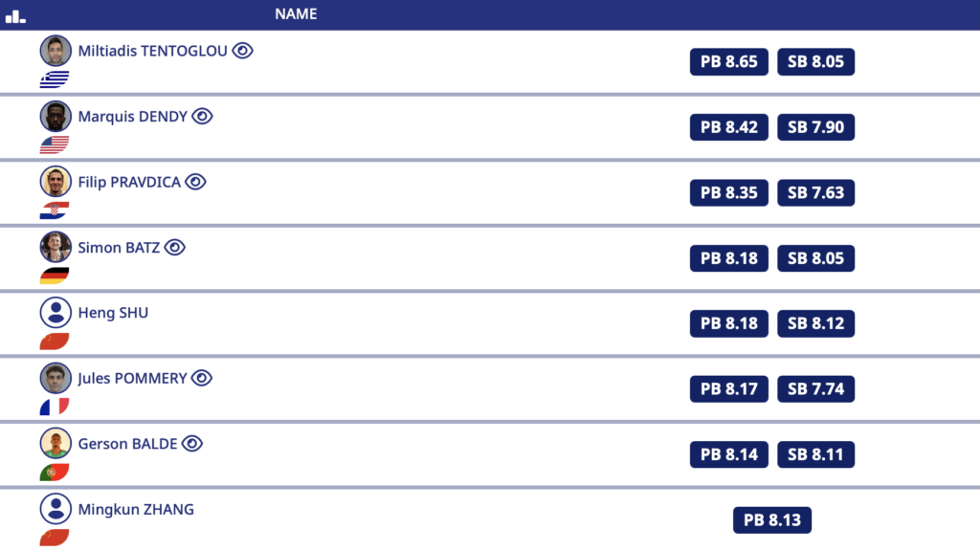The width and height of the screenshot is (980, 551).
Task: Click the PB 8.65 badge for Tentoglou
Action: (728, 62)
